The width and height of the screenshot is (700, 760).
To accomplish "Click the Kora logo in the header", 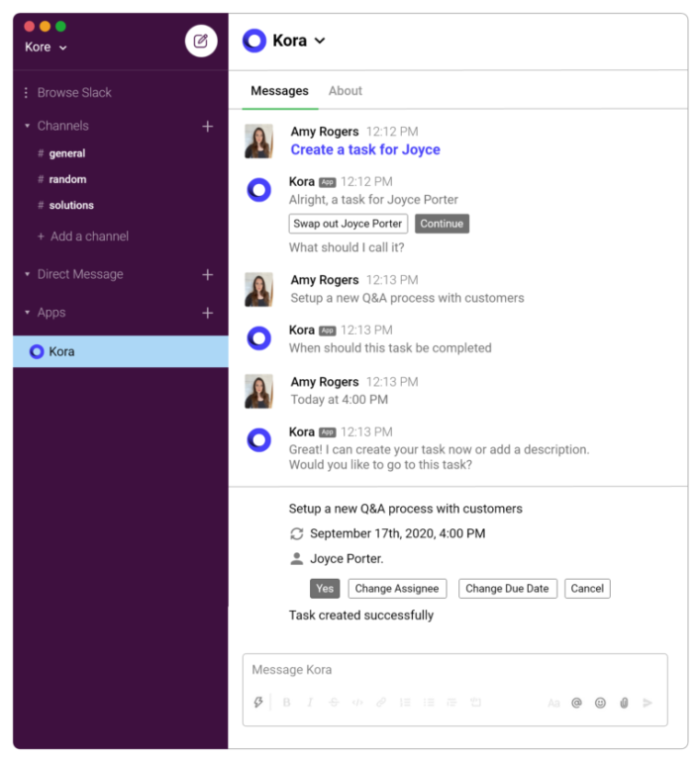I will tap(254, 41).
